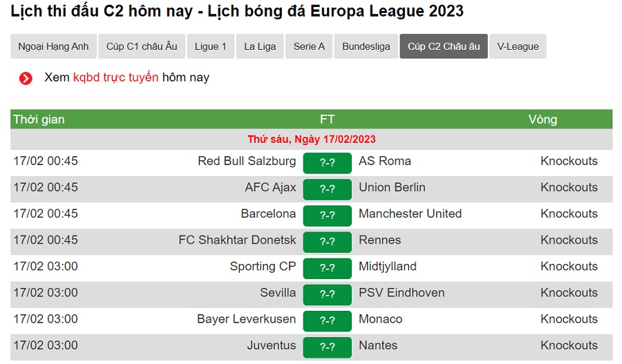Click Bayer Leverkusen vs Monaco score box
622x364 pixels.
pyautogui.click(x=327, y=320)
